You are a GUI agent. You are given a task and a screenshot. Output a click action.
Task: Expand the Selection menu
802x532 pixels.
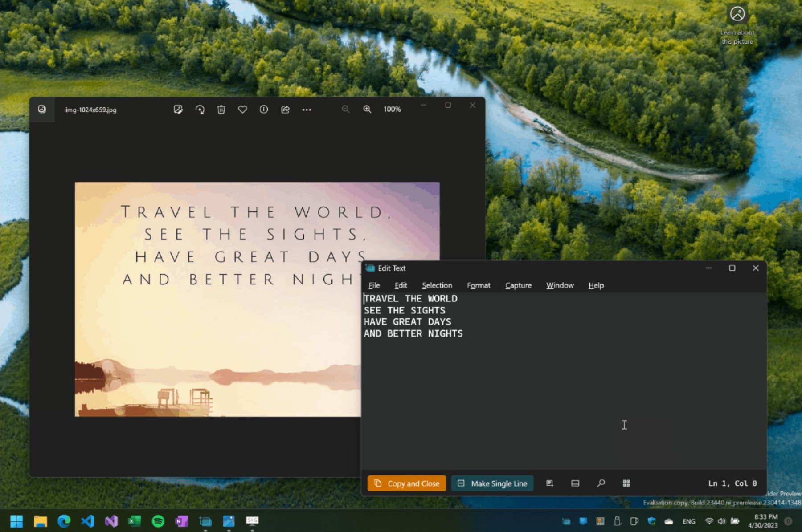(x=437, y=285)
